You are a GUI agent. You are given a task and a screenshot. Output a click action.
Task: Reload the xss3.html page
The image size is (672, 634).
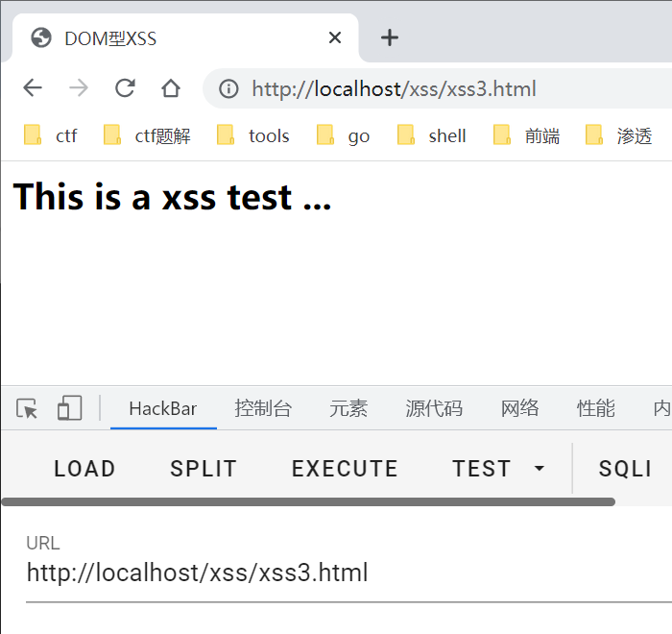pyautogui.click(x=125, y=88)
